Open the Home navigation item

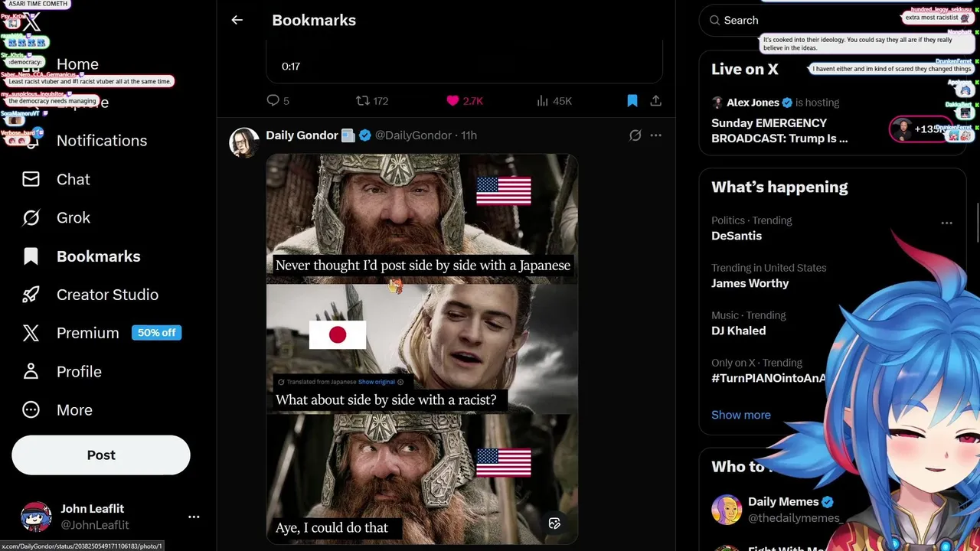click(77, 64)
